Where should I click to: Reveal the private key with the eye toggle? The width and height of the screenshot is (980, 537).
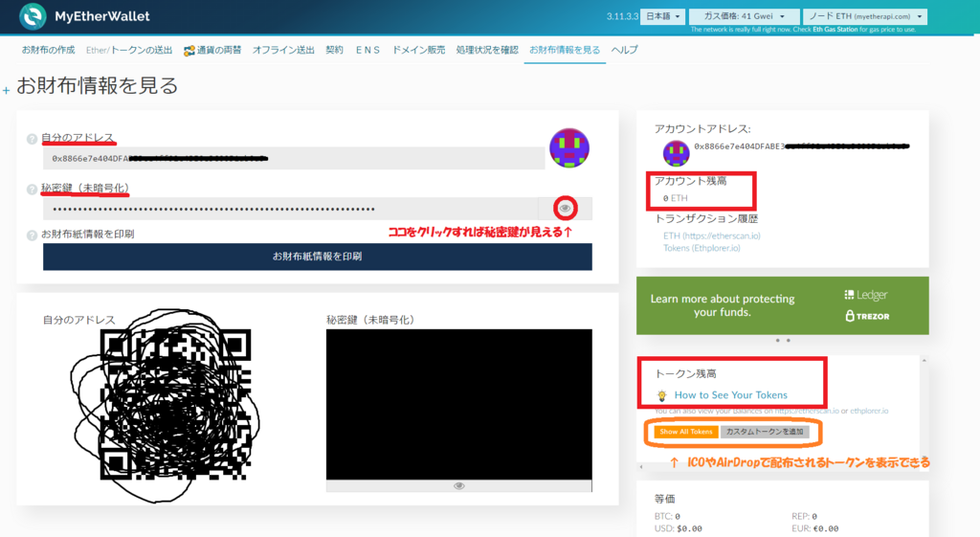(x=565, y=208)
